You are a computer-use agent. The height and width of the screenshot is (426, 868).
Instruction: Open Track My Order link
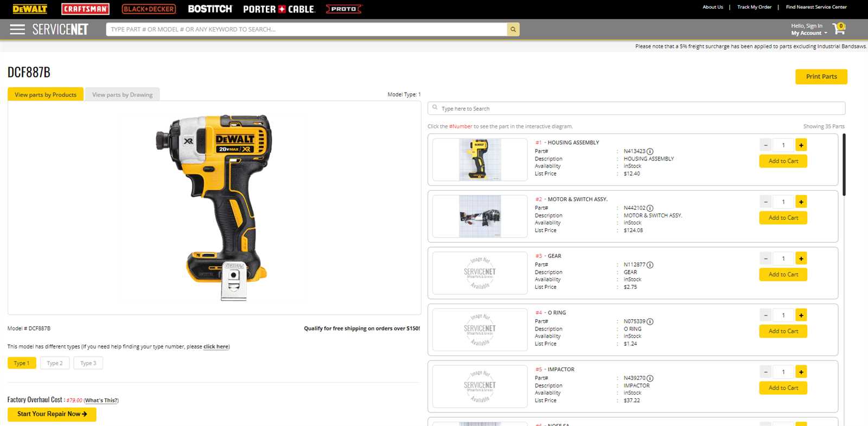tap(754, 7)
